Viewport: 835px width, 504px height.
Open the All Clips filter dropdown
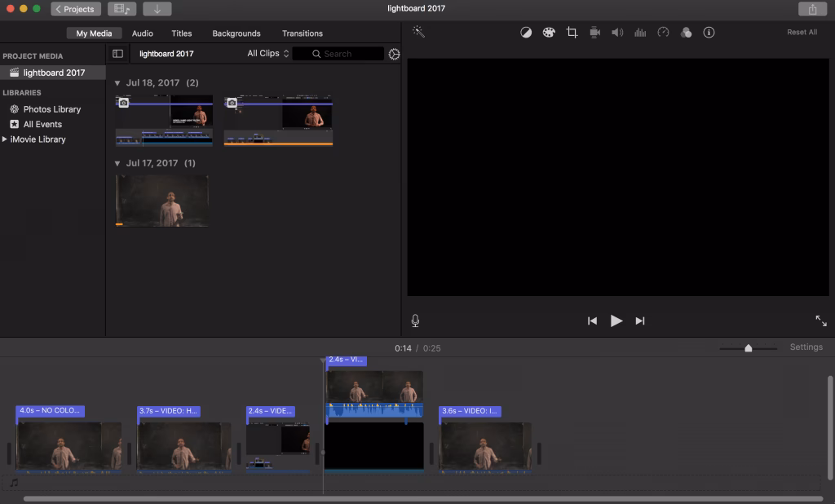click(x=264, y=53)
